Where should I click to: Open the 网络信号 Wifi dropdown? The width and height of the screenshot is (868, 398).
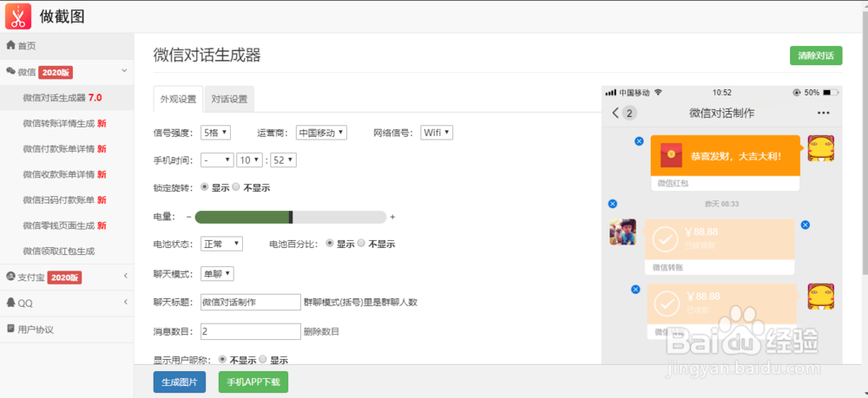(437, 133)
